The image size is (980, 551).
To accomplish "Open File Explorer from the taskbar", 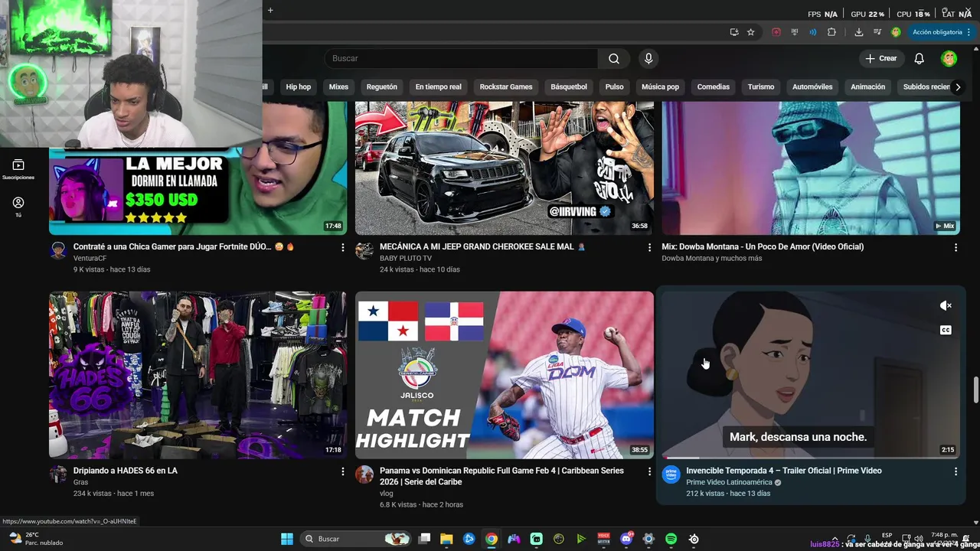I will [446, 539].
